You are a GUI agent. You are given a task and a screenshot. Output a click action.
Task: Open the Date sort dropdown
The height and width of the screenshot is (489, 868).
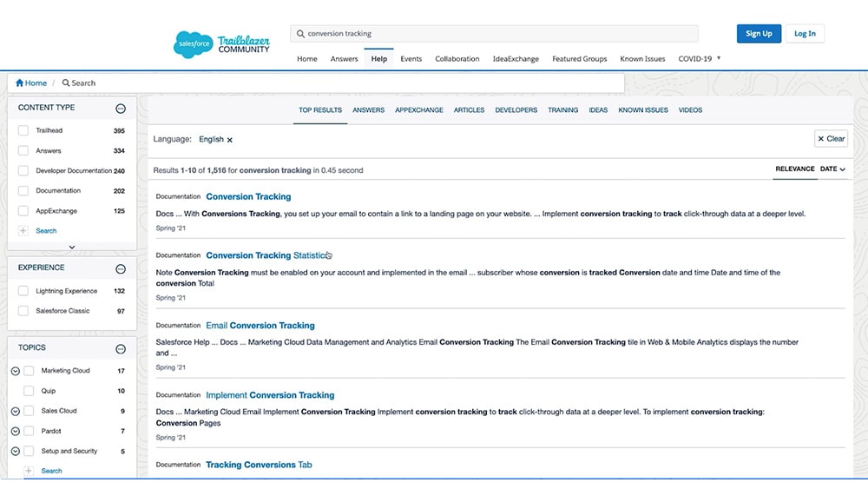click(832, 169)
